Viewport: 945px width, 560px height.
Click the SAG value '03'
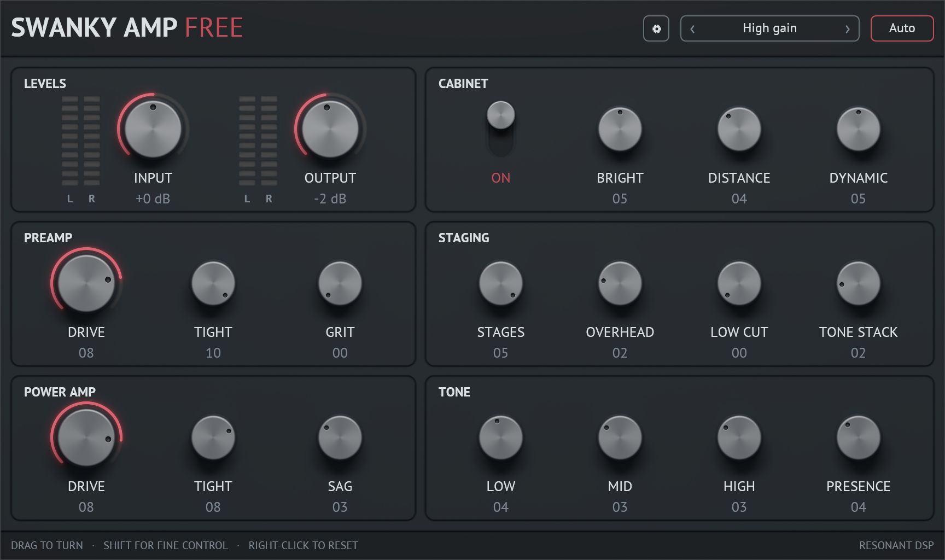click(340, 507)
